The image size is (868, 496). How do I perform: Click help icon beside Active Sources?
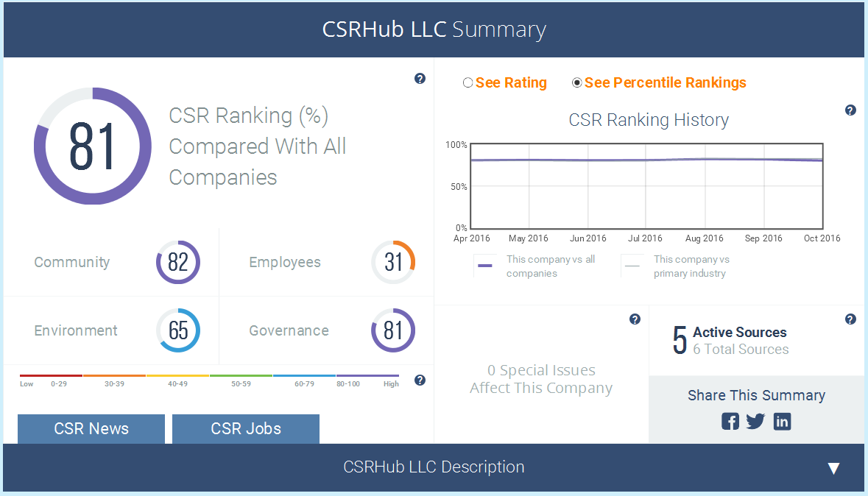[x=850, y=319]
